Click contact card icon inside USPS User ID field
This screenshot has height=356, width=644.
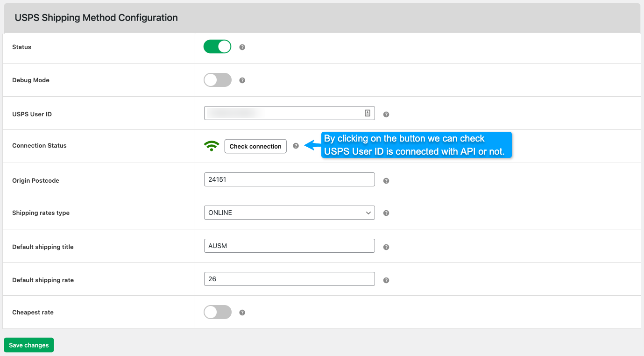[x=368, y=113]
